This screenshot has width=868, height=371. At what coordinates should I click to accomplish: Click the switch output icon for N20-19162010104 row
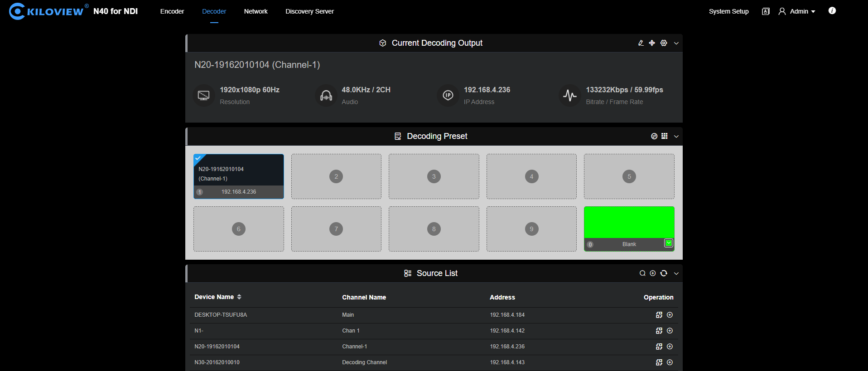[x=659, y=347]
